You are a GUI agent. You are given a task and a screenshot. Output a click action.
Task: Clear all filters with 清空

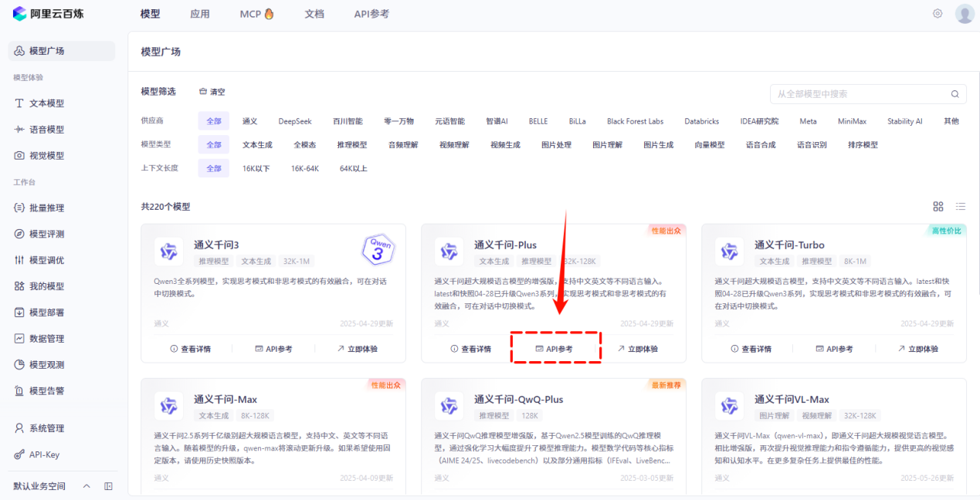[x=212, y=92]
